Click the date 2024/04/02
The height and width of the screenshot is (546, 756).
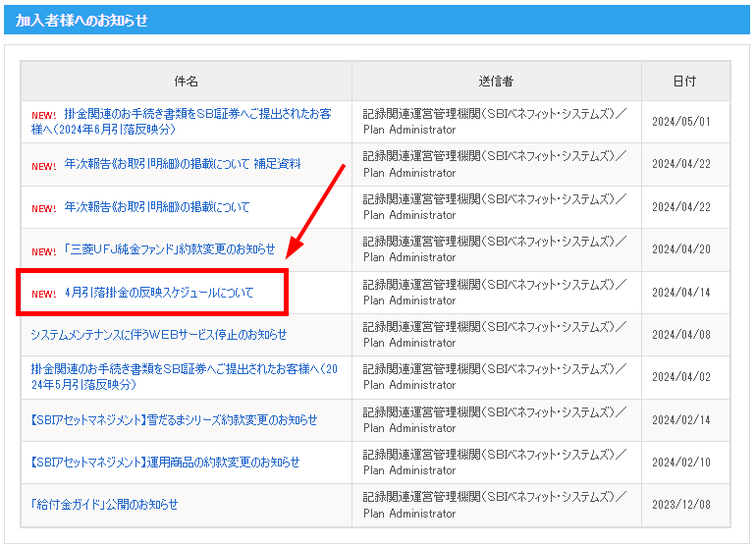coord(681,377)
